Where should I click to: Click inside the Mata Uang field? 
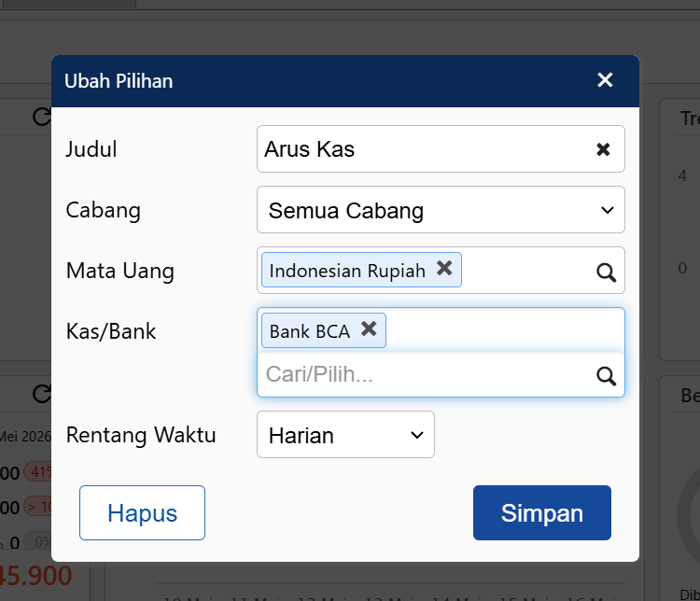tap(526, 270)
